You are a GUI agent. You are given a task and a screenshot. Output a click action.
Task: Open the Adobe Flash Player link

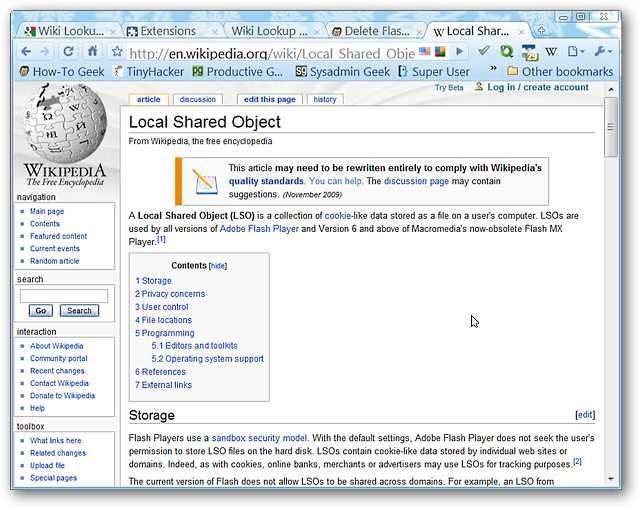(x=259, y=229)
